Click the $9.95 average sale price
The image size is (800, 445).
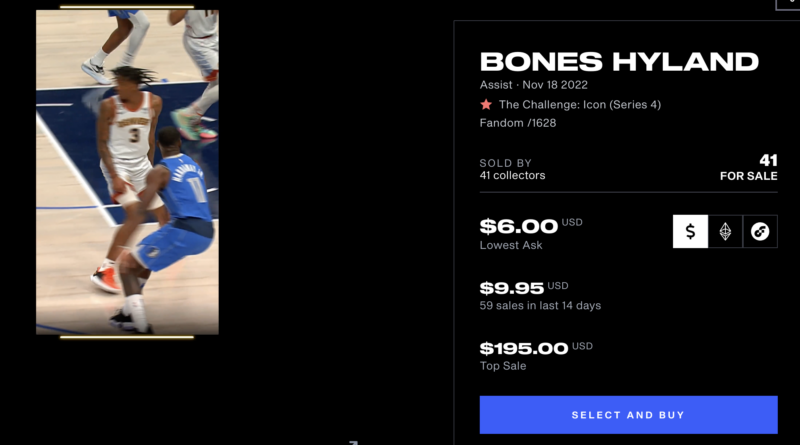point(511,288)
